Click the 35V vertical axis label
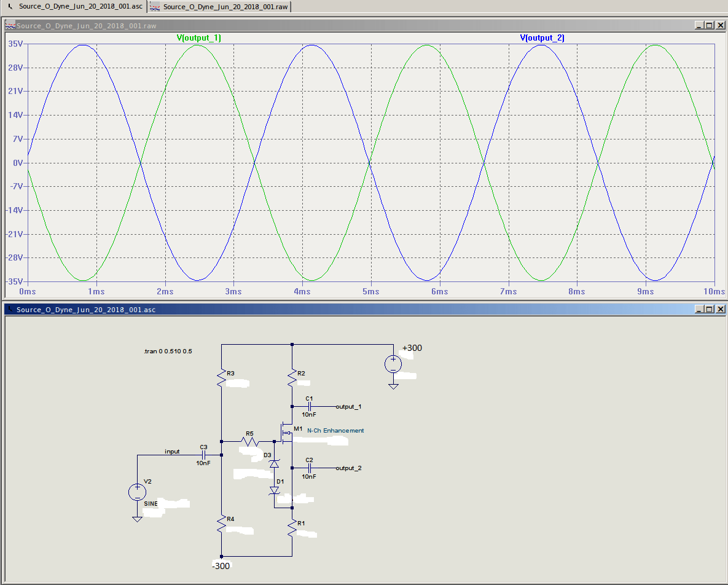Screen dimensions: 728x585 (x=15, y=44)
